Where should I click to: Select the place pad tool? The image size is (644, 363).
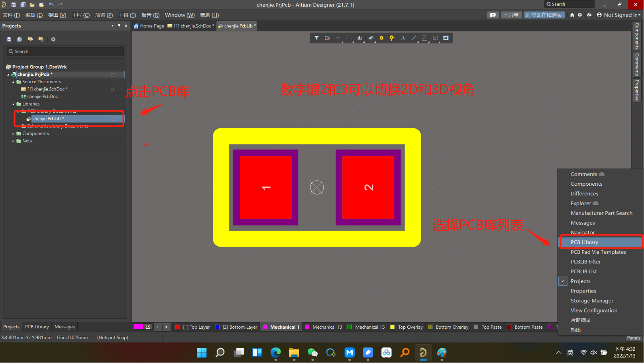pyautogui.click(x=381, y=38)
